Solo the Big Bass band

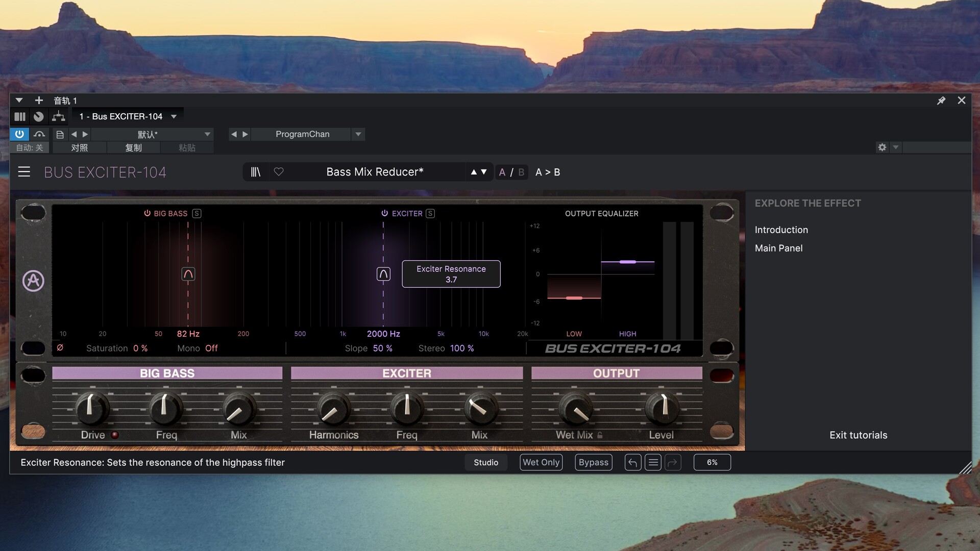coord(197,213)
